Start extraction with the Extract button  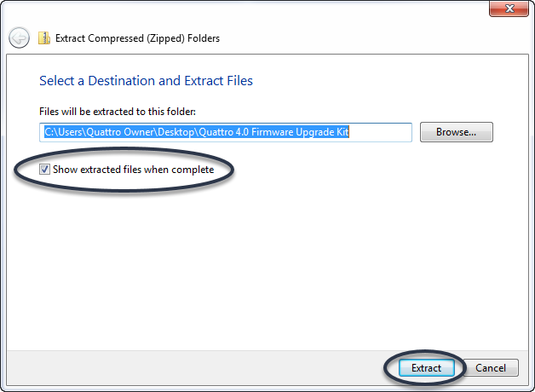[x=426, y=368]
